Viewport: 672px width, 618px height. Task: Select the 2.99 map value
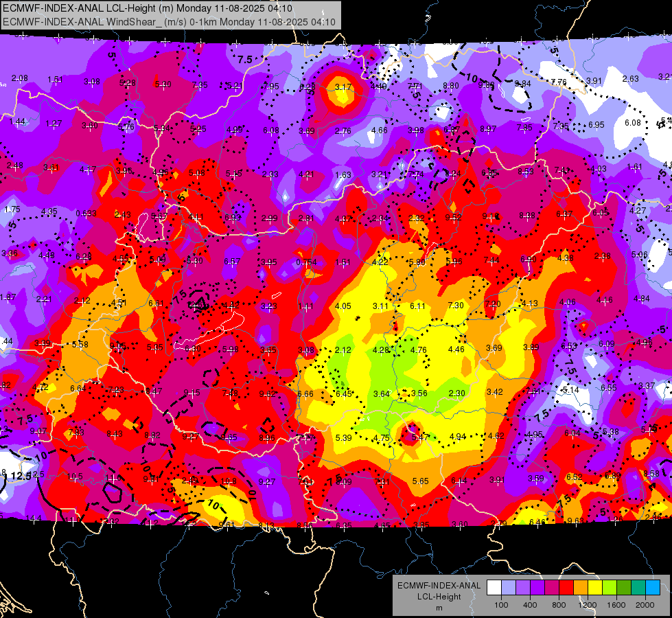coord(270,218)
